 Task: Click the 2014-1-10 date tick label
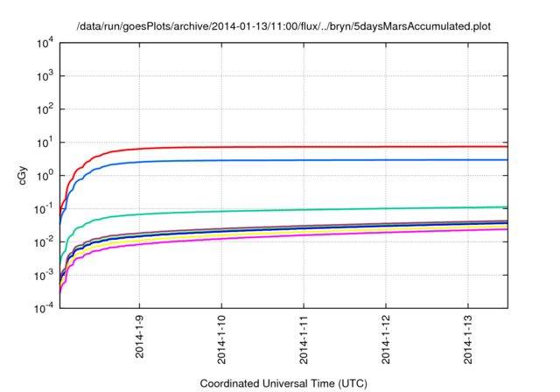[x=221, y=339]
